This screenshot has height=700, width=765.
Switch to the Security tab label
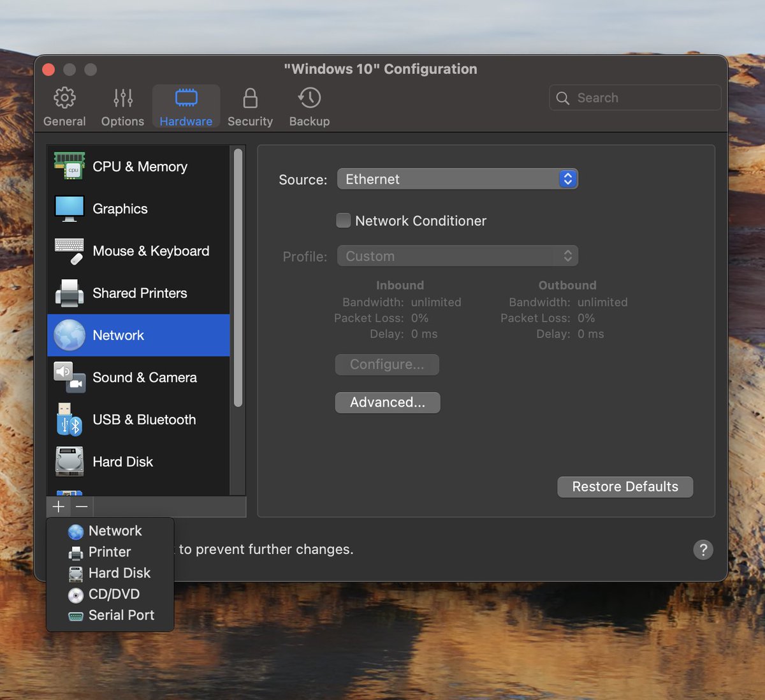[x=250, y=121]
